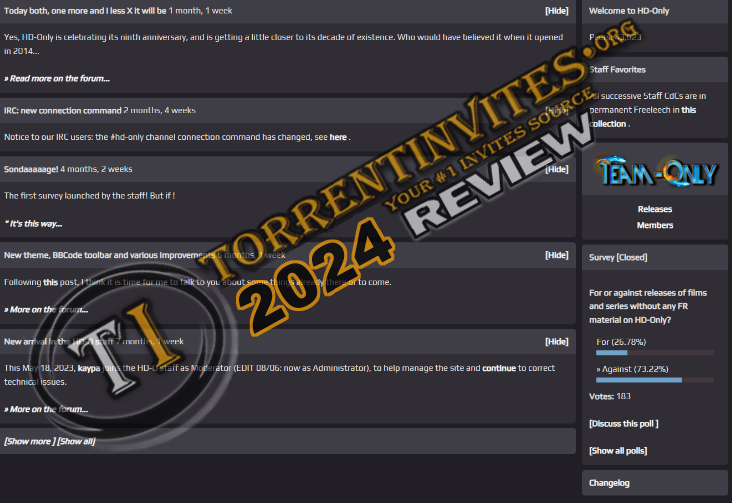Click the Discuss this poll link

(x=623, y=424)
